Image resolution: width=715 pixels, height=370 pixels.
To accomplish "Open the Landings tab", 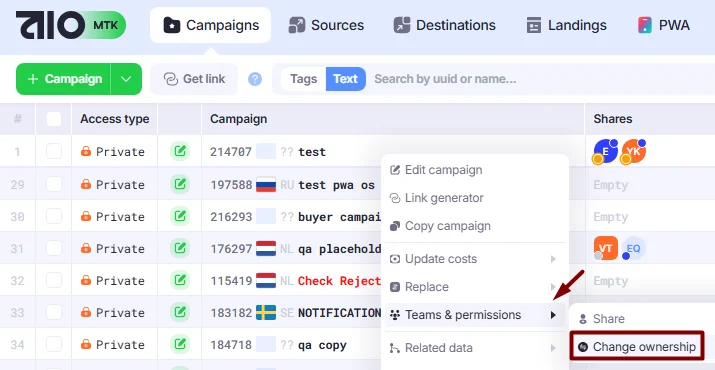I will pyautogui.click(x=566, y=25).
